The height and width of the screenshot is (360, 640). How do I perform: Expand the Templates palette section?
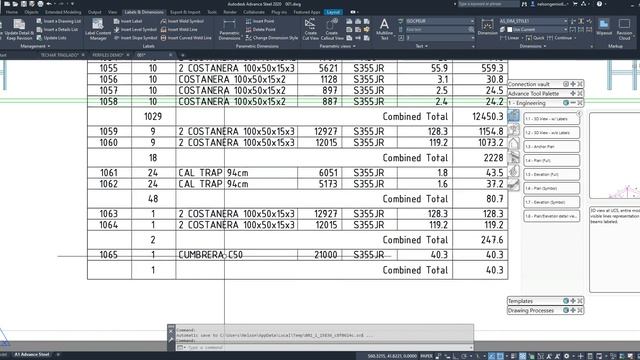point(573,301)
